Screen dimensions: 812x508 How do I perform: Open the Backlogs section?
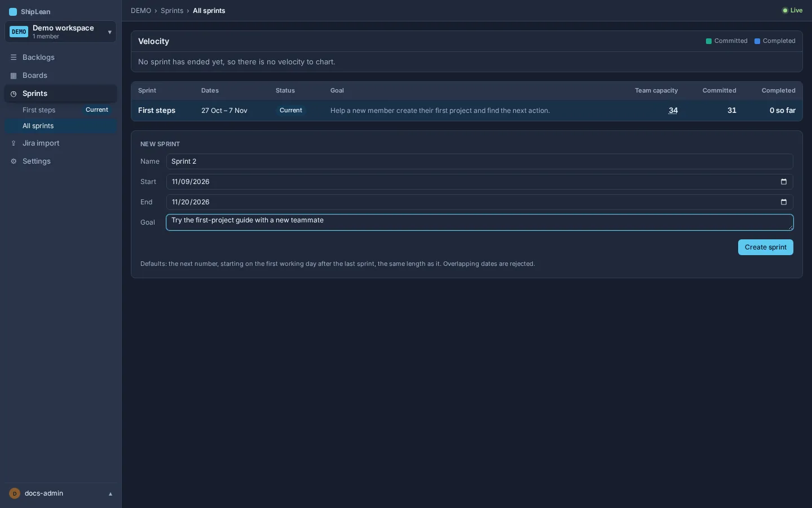tap(61, 58)
